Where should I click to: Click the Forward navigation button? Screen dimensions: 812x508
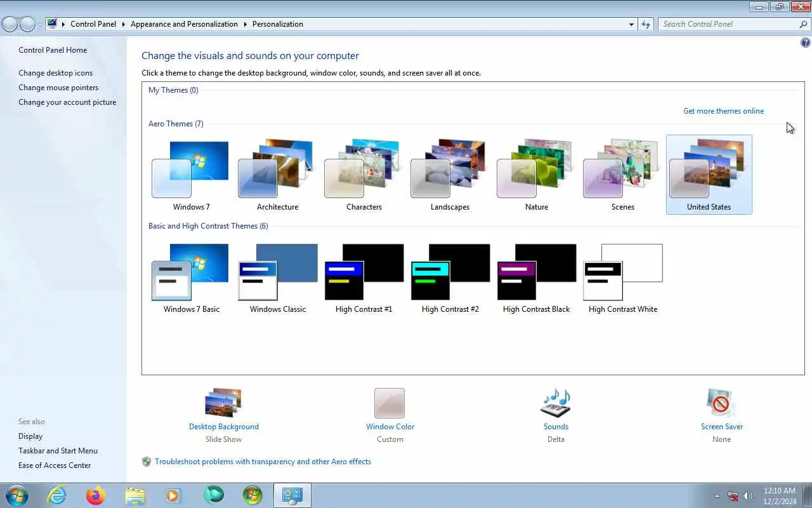tap(27, 24)
